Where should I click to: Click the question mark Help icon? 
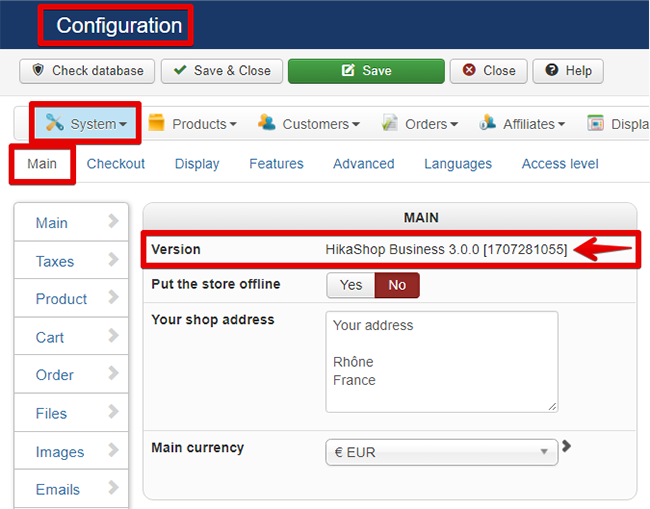pos(552,70)
